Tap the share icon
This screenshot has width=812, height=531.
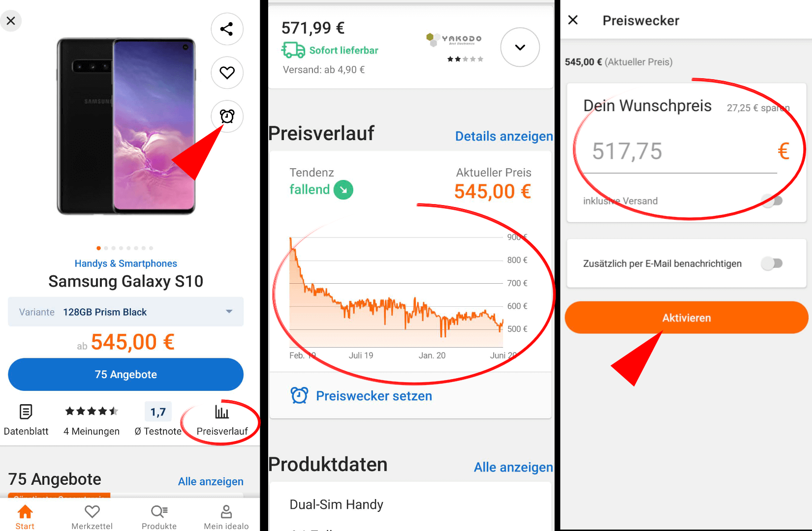(x=227, y=29)
